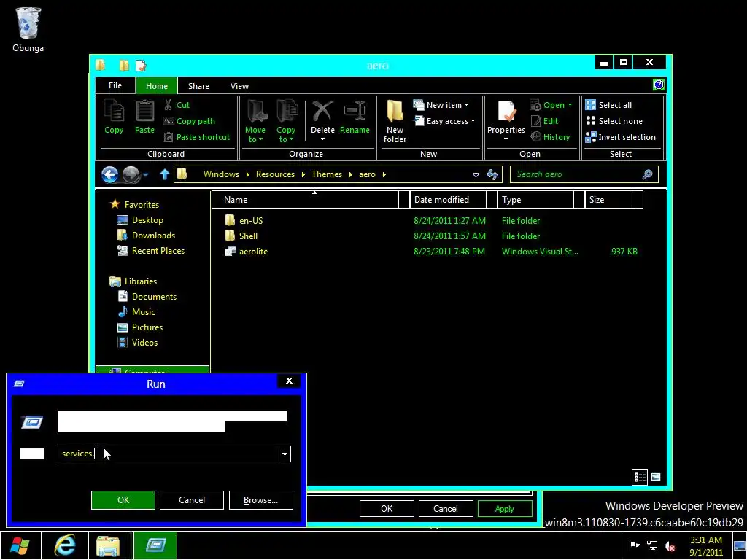Open recent locations dropdown arrow
This screenshot has height=560, width=747.
coord(146,175)
